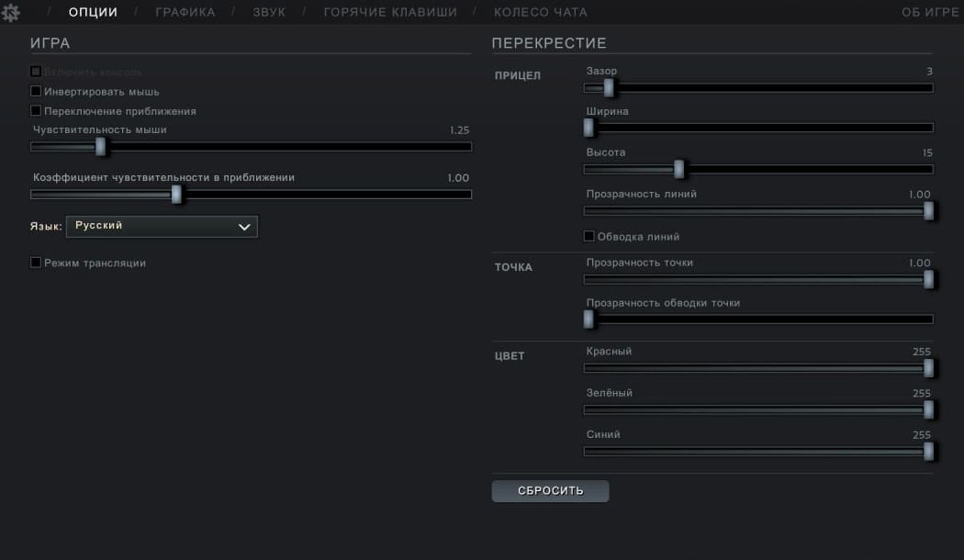Click the Красный value 255
The height and width of the screenshot is (560, 964).
[x=922, y=352]
